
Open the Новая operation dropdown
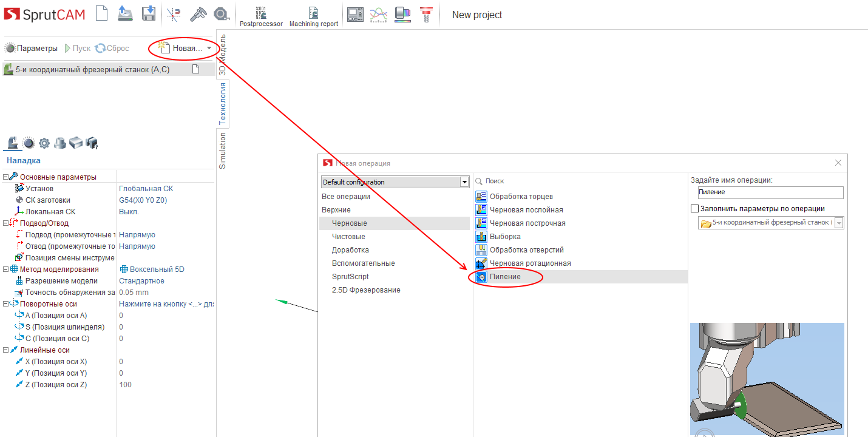coord(185,48)
